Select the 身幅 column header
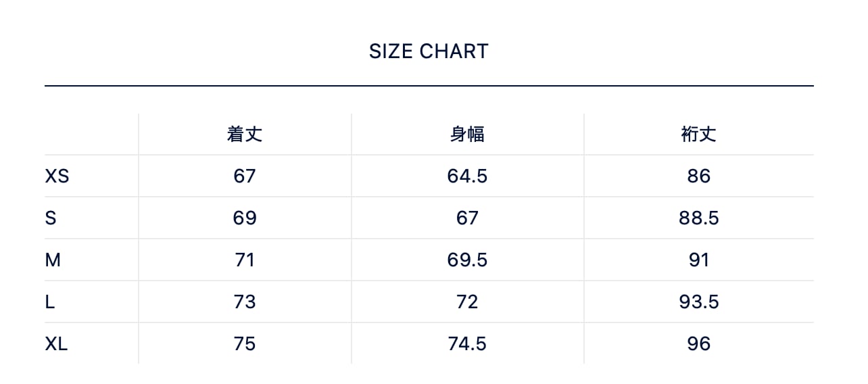868x384 pixels. [x=467, y=135]
